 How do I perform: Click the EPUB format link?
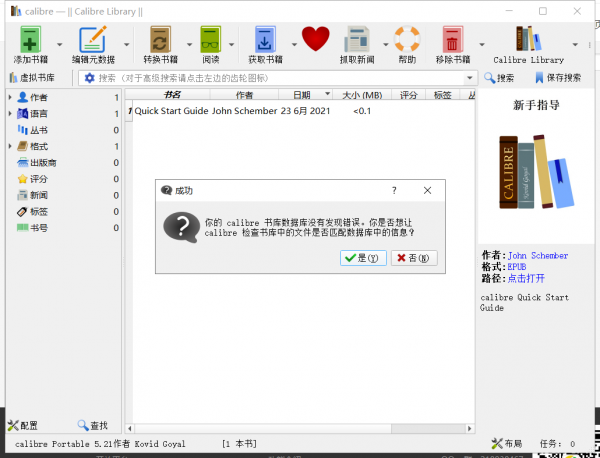pyautogui.click(x=517, y=267)
